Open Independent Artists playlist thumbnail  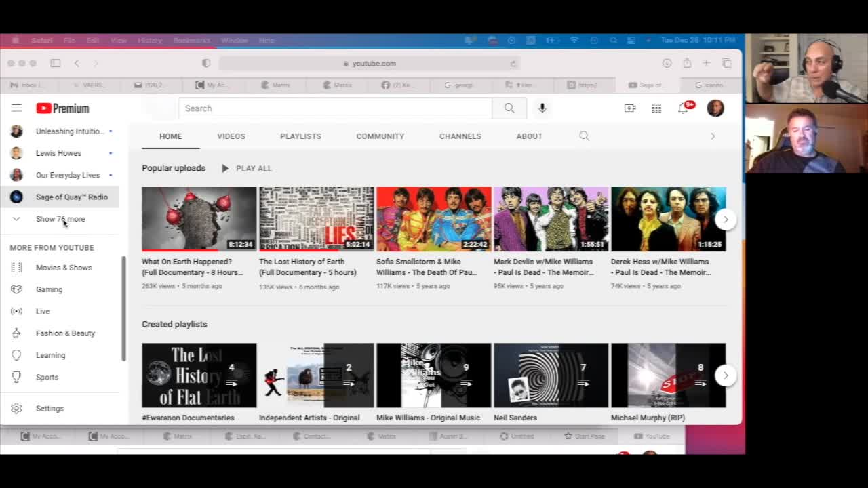click(317, 375)
